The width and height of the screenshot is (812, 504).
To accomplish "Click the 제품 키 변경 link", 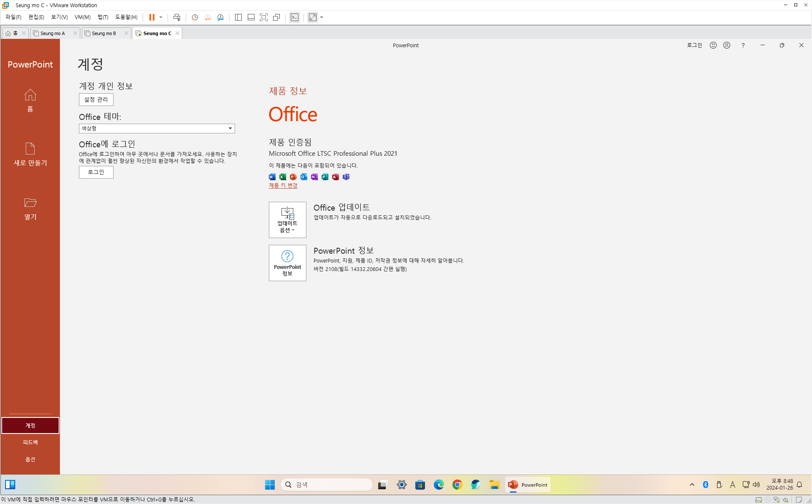I will click(x=283, y=185).
